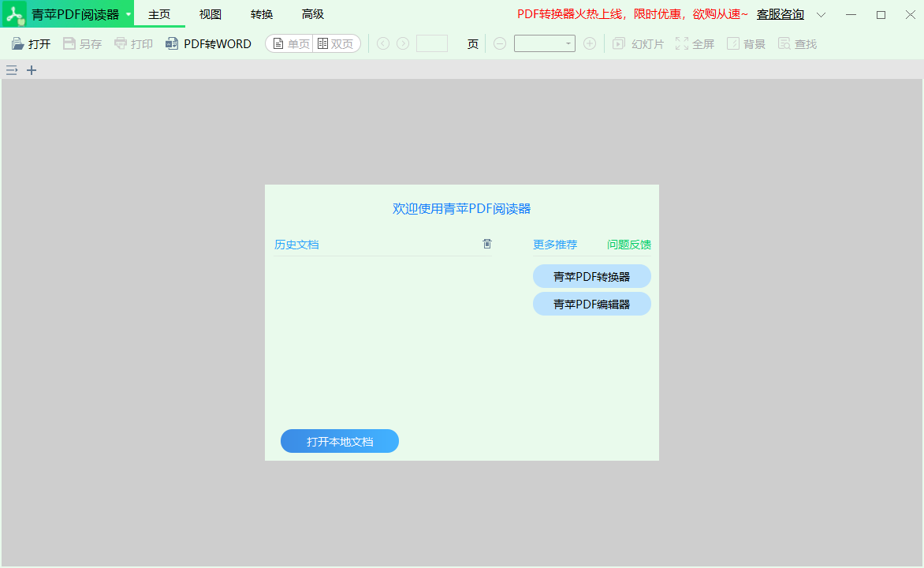924x568 pixels.
Task: Switch to the 视图 tab
Action: pyautogui.click(x=210, y=13)
